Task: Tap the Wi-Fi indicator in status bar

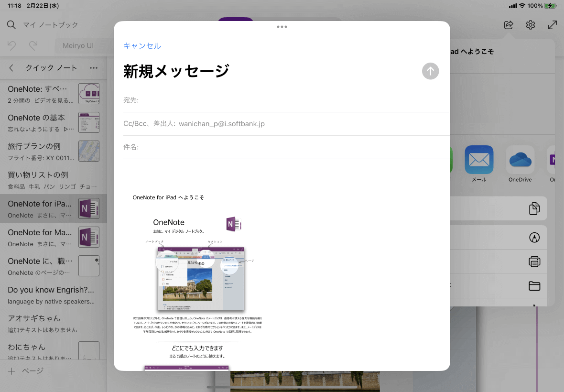Action: (x=522, y=6)
